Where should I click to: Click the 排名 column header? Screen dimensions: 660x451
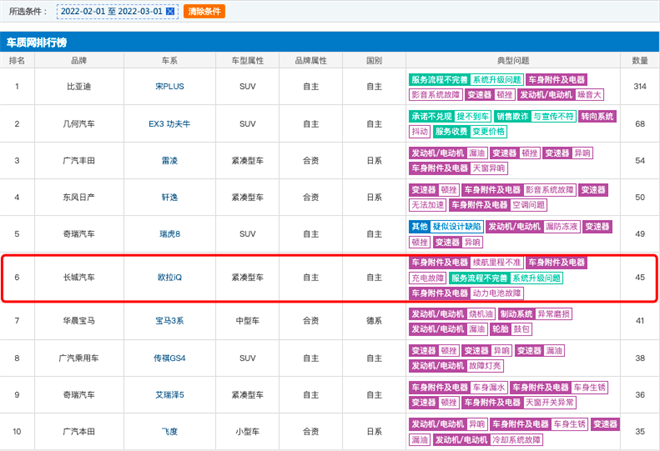[x=17, y=61]
